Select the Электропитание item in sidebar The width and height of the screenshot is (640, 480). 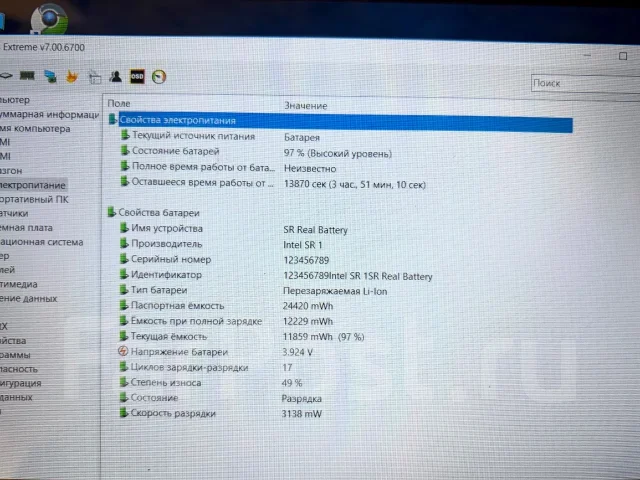[x=33, y=185]
